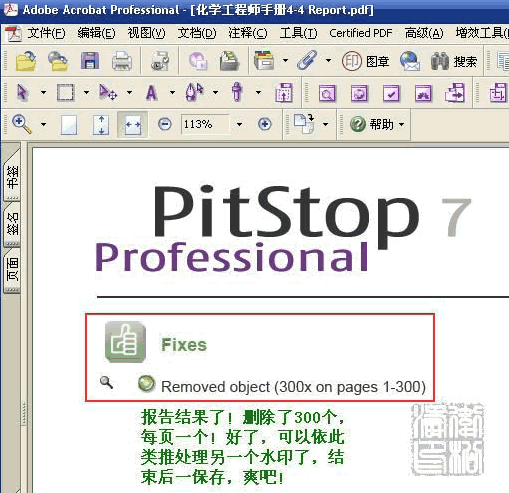
Task: Click the rotate pages icon
Action: [304, 124]
